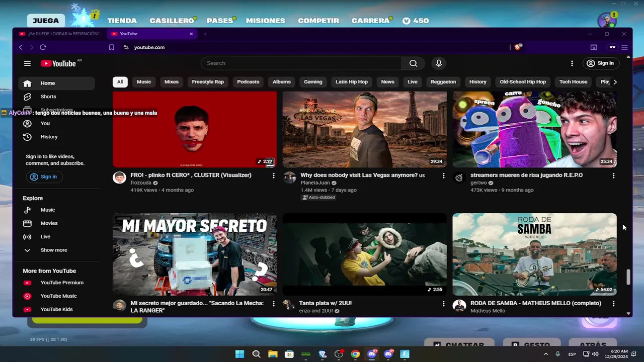Open TIENDA tab in Fortnite window
Image resolution: width=644 pixels, height=362 pixels.
[122, 21]
